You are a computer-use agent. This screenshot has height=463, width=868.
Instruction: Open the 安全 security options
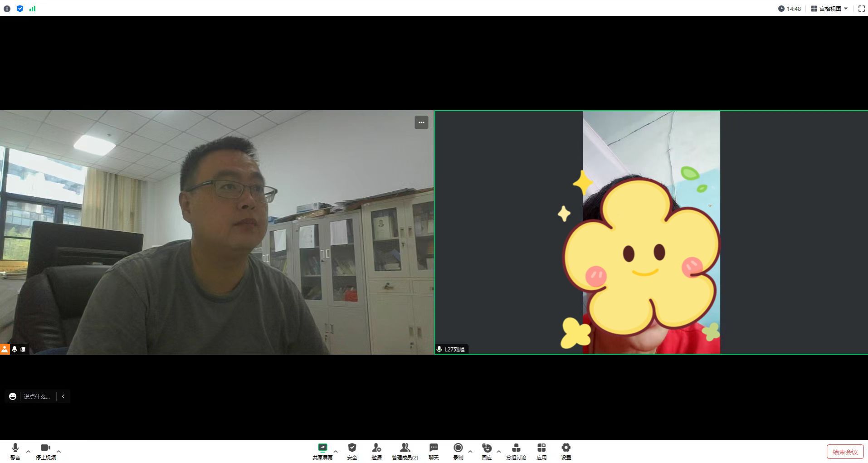coord(352,451)
